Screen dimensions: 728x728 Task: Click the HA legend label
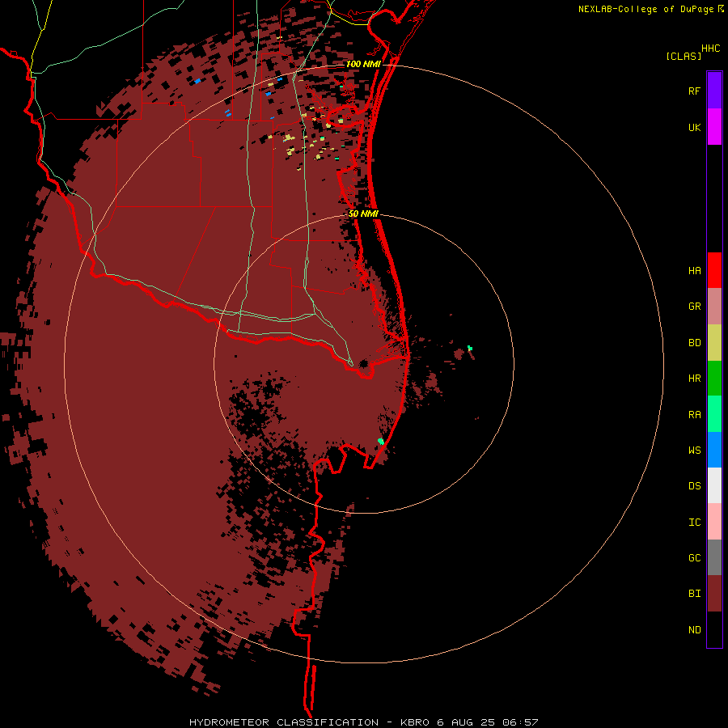[694, 271]
